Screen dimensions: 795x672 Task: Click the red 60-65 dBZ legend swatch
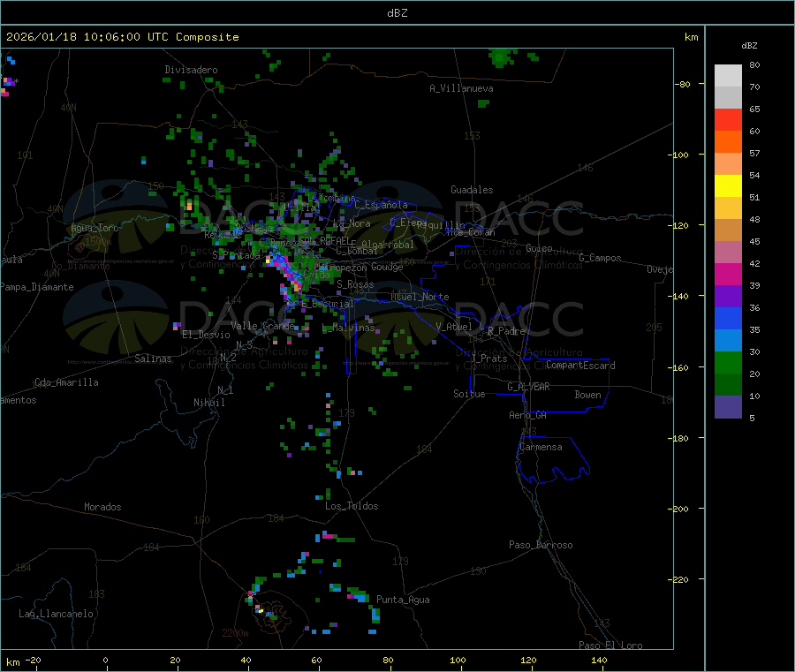click(728, 119)
